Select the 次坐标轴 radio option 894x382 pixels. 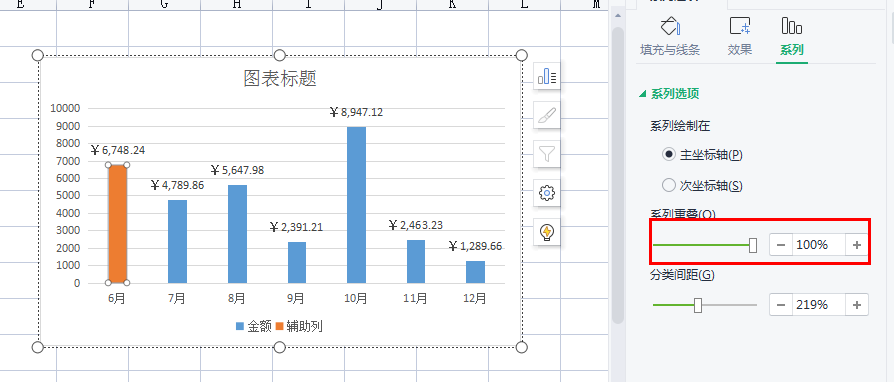pos(702,185)
